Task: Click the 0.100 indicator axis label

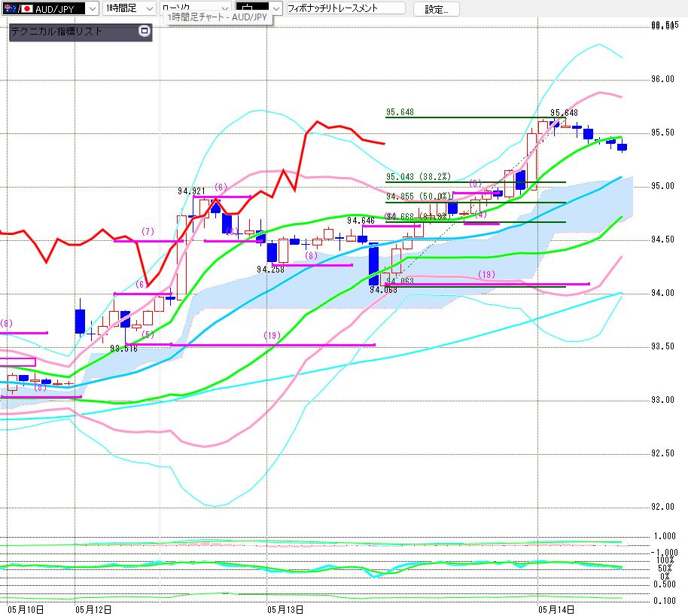Action: point(665,601)
